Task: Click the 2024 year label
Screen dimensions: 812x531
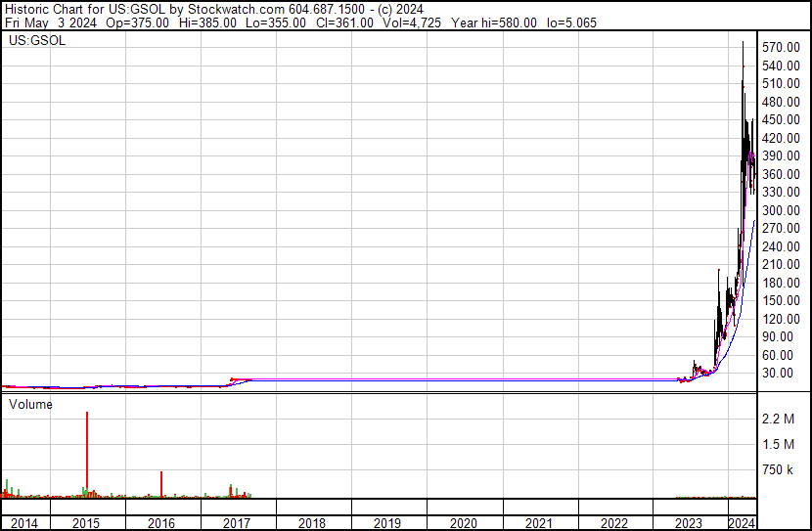Action: 742,523
